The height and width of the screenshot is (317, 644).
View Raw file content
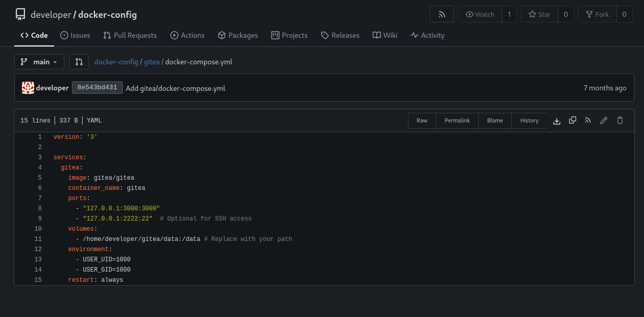pyautogui.click(x=422, y=120)
